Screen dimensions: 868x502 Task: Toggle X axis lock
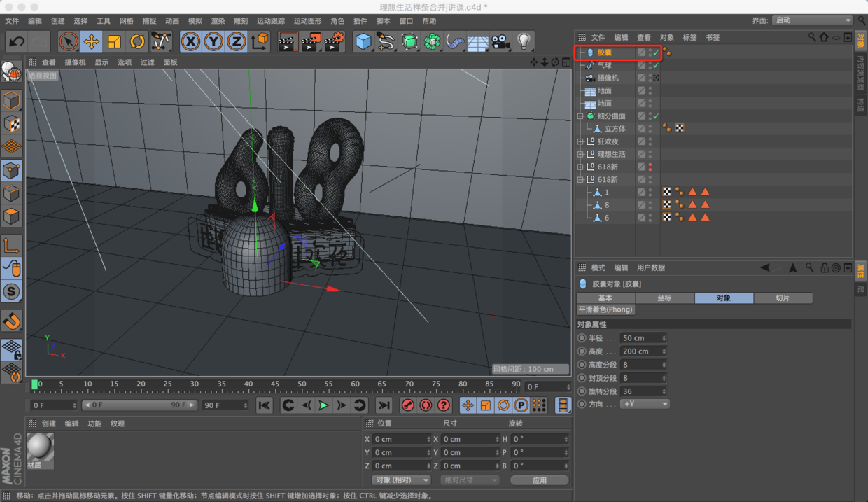click(190, 41)
